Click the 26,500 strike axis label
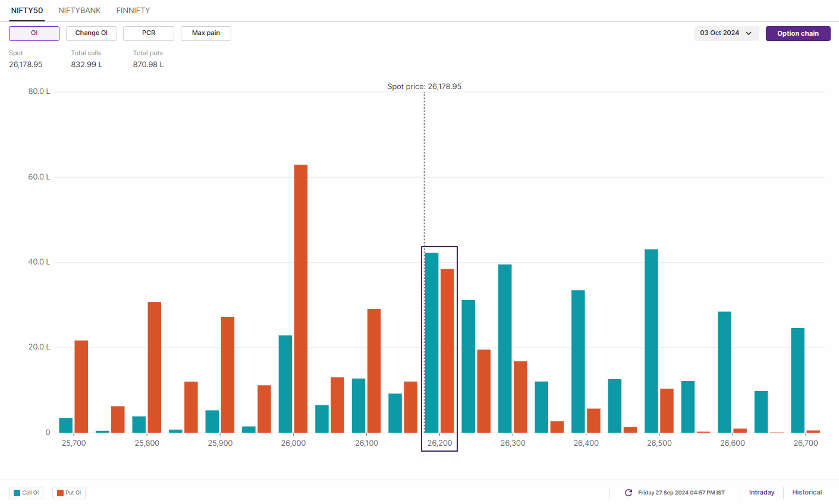This screenshot has height=504, width=839. coord(659,443)
